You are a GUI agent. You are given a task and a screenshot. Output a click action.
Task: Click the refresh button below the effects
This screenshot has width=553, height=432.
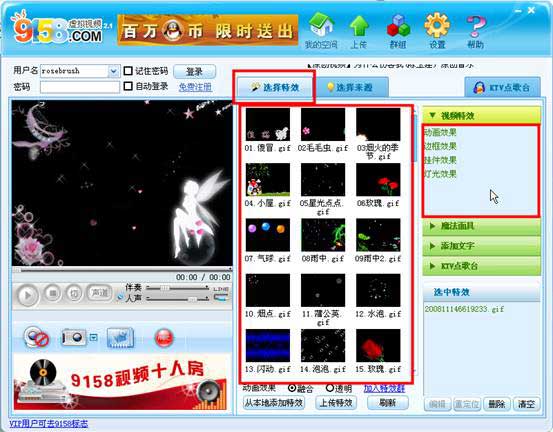point(388,403)
